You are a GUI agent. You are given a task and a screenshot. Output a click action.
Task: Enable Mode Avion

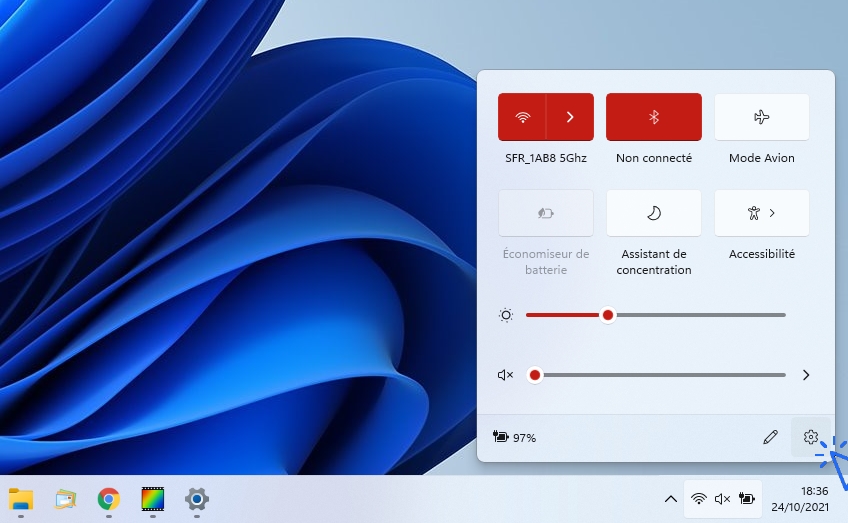pyautogui.click(x=761, y=117)
